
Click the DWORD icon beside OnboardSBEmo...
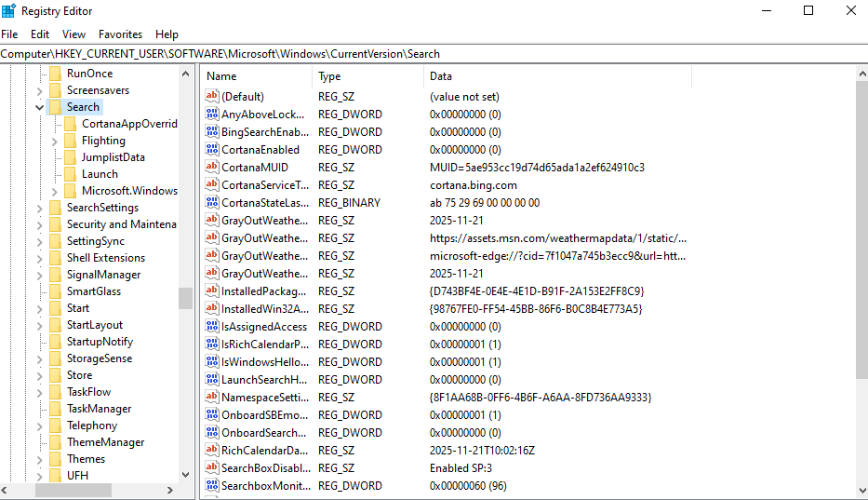[x=211, y=414]
